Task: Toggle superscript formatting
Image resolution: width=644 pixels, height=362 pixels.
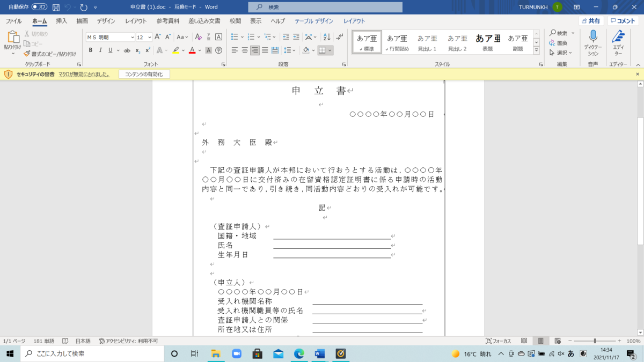Action: 148,50
